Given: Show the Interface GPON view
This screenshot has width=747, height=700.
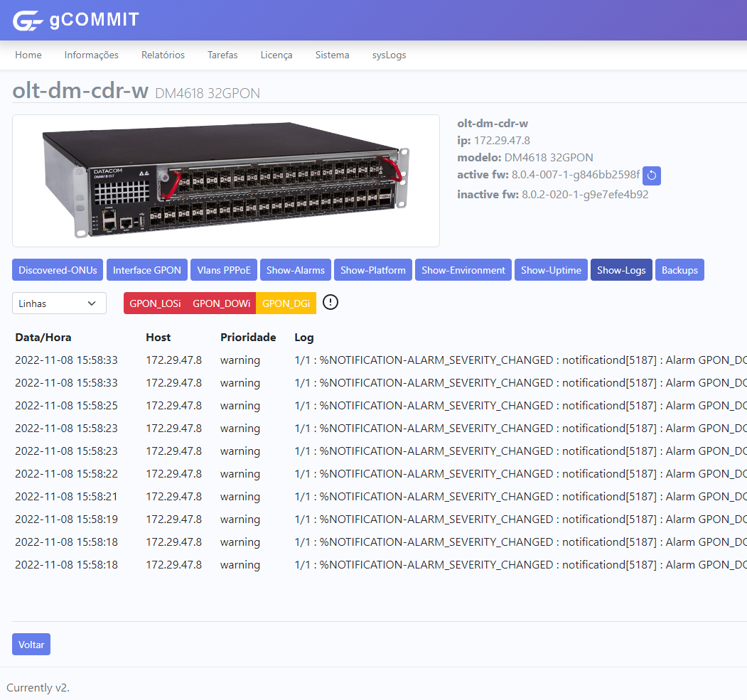Looking at the screenshot, I should pyautogui.click(x=147, y=270).
